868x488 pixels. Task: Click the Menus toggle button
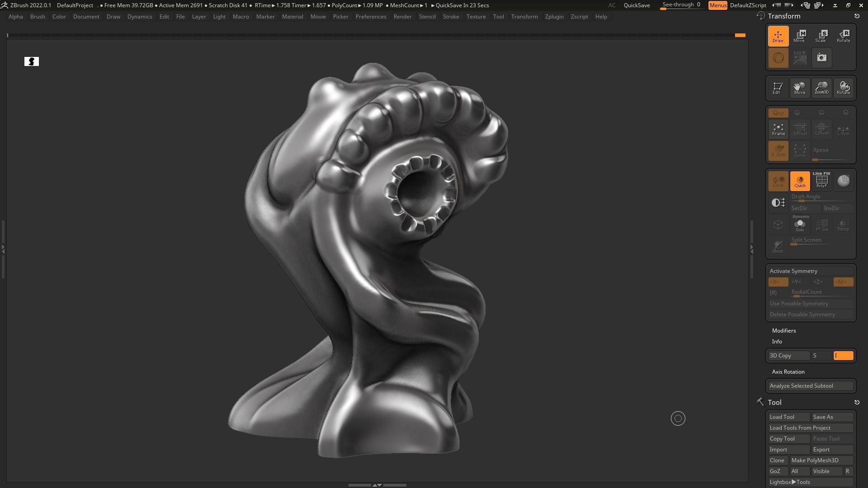(x=717, y=5)
